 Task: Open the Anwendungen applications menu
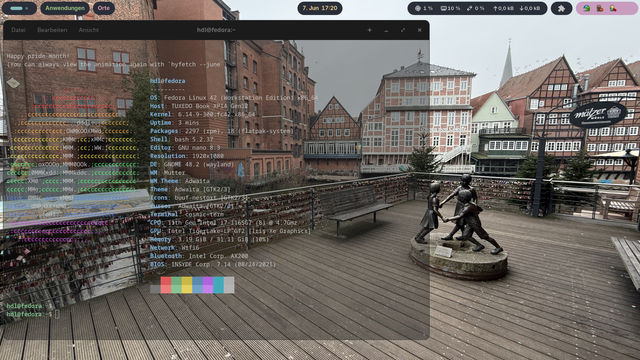click(65, 8)
